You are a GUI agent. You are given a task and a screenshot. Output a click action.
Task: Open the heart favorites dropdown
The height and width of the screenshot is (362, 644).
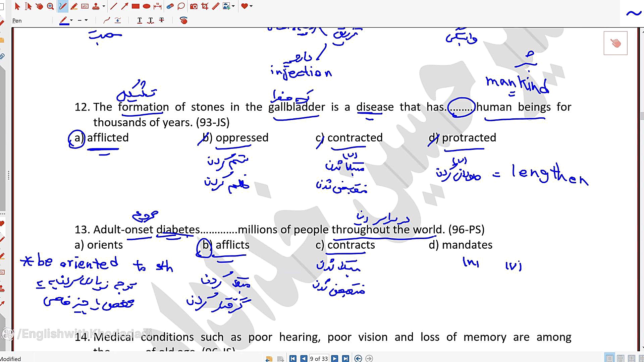[x=251, y=6]
